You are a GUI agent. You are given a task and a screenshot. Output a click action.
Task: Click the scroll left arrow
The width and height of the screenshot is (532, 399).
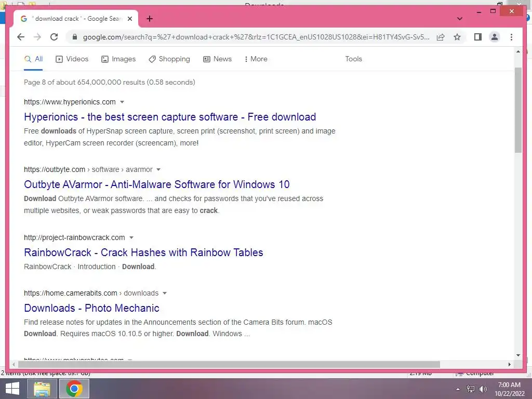pos(13,364)
